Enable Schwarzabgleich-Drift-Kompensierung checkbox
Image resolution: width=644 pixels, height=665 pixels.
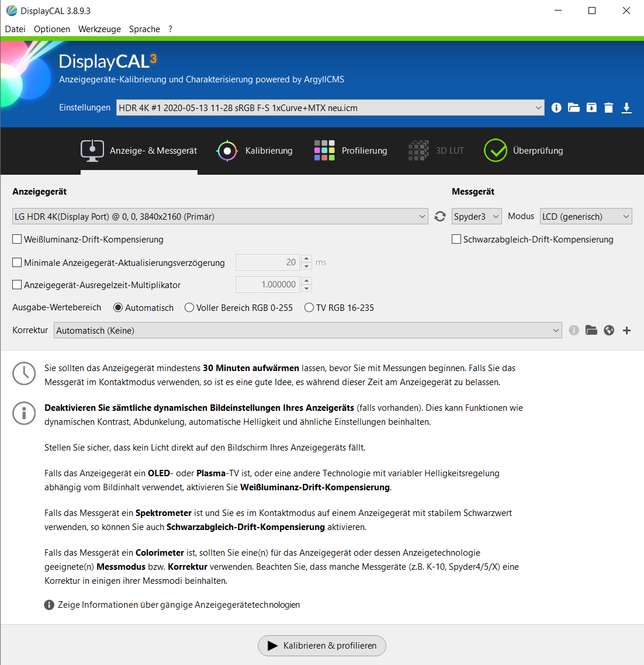[x=456, y=239]
